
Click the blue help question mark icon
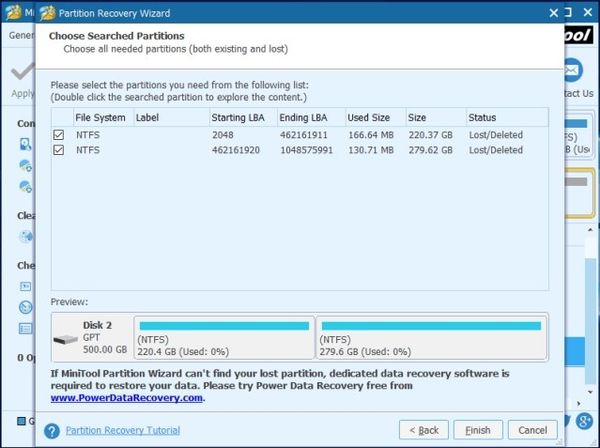(x=51, y=431)
